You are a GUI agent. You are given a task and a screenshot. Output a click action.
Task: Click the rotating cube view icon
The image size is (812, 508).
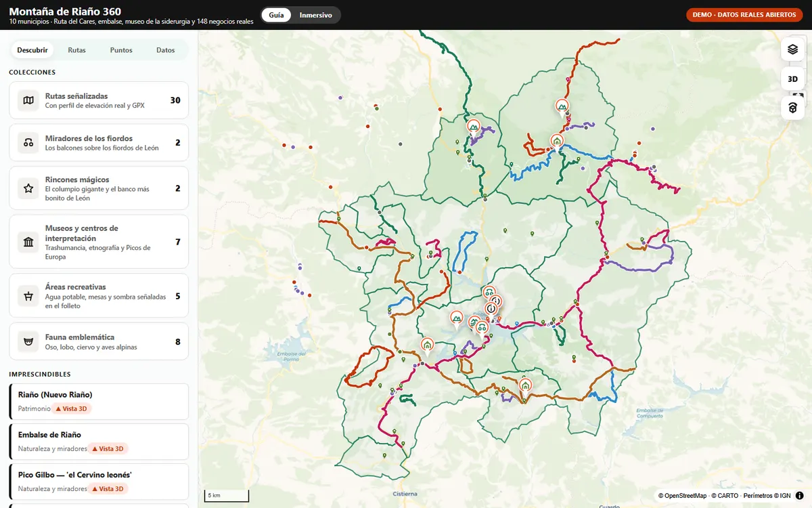[792, 108]
